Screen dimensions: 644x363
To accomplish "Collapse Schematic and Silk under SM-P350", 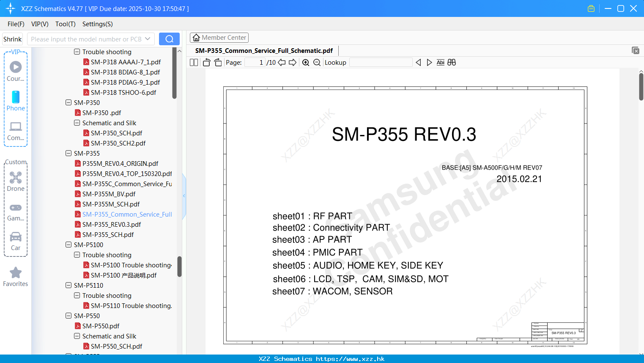I will point(77,123).
